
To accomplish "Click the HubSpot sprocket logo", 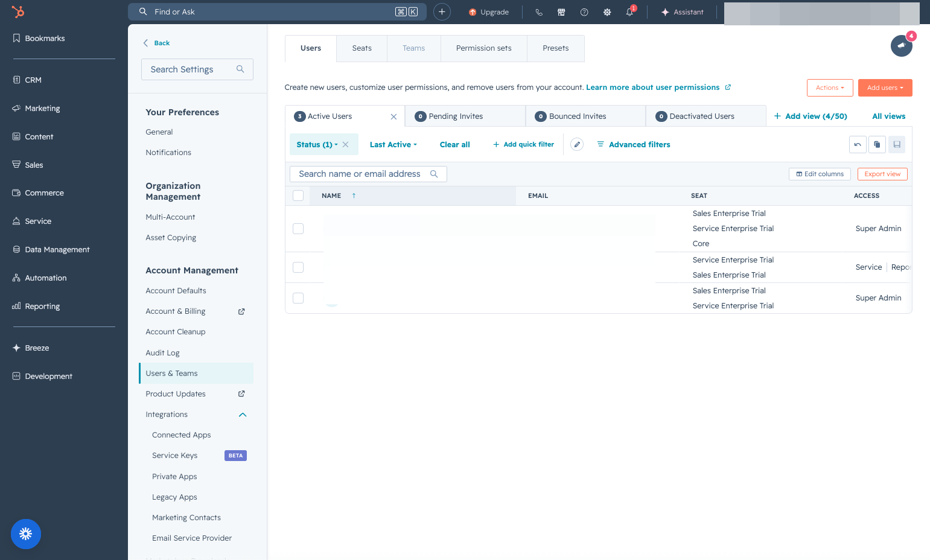I will (x=18, y=11).
